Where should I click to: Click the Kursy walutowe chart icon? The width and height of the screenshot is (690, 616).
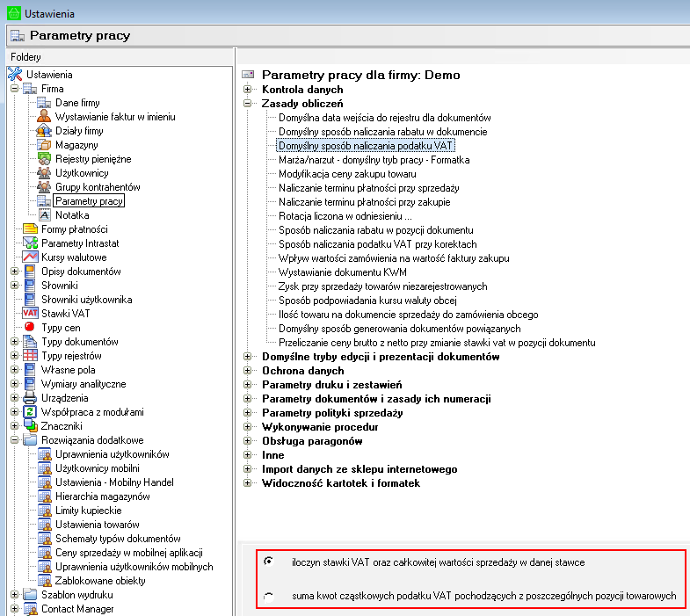30,257
